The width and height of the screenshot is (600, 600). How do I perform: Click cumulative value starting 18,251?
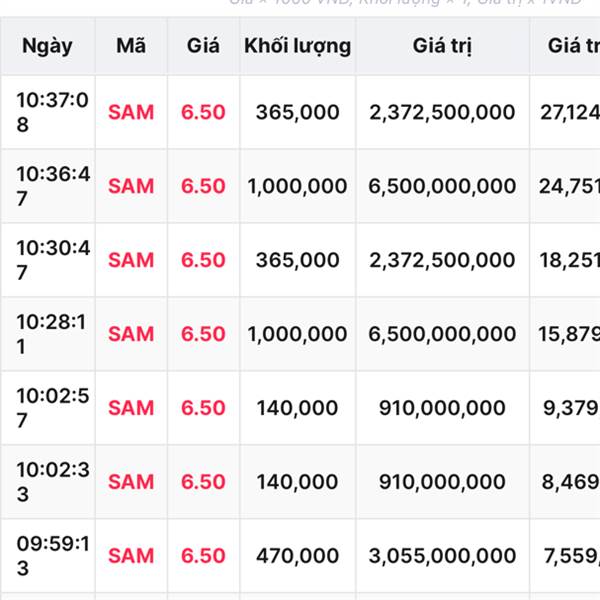pos(569,260)
